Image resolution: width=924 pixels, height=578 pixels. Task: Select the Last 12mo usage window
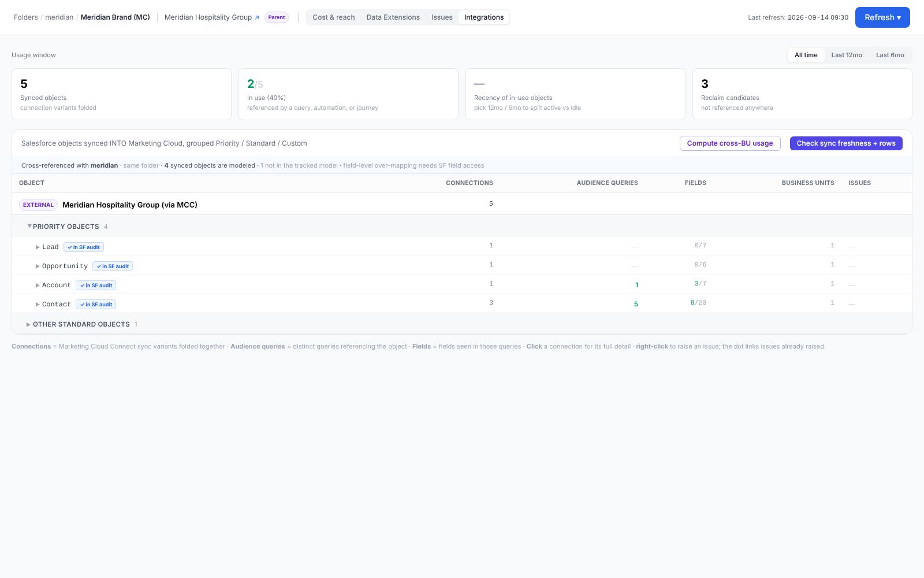pyautogui.click(x=847, y=55)
